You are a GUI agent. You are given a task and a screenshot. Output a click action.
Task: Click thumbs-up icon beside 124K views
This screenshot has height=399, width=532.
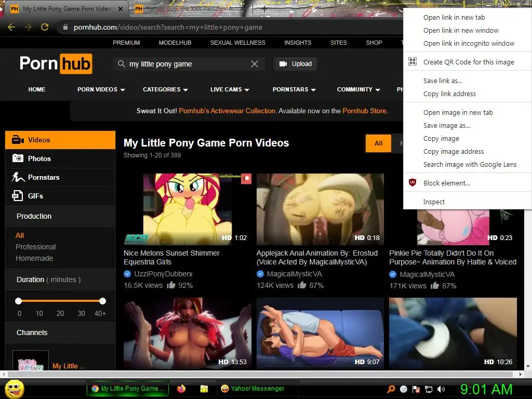pos(302,285)
